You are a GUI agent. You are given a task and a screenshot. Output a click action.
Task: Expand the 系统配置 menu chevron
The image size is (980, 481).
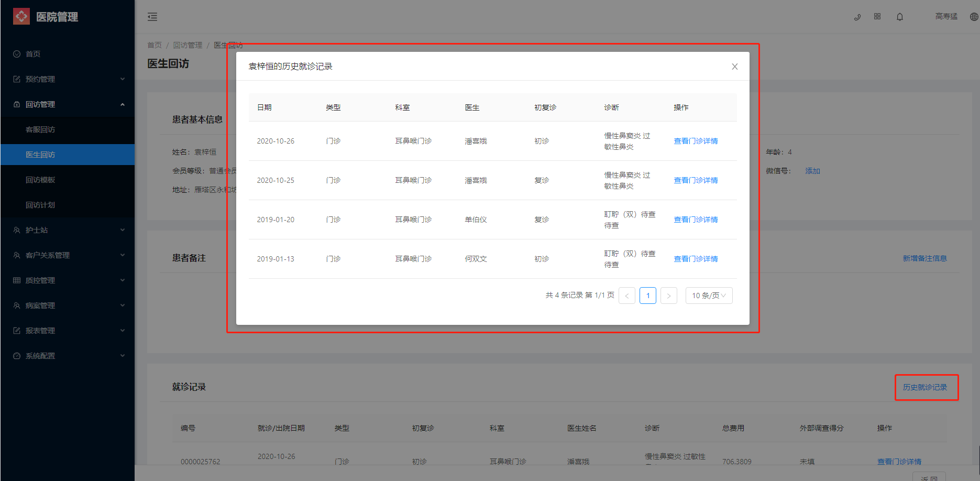pos(123,356)
